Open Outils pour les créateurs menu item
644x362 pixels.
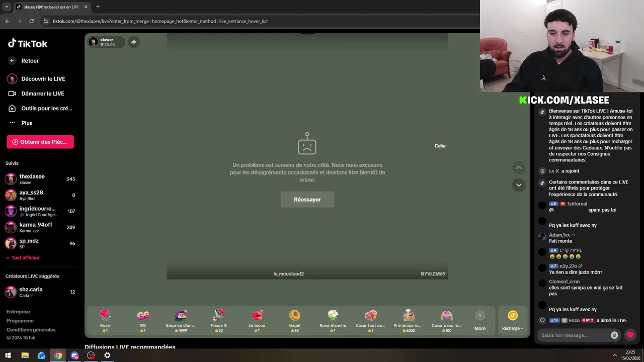[x=40, y=108]
